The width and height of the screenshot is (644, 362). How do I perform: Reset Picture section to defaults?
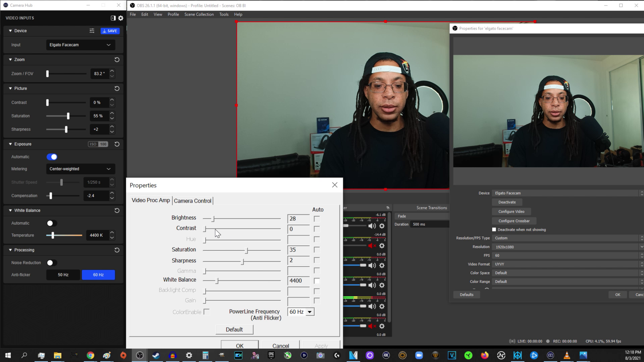point(117,88)
